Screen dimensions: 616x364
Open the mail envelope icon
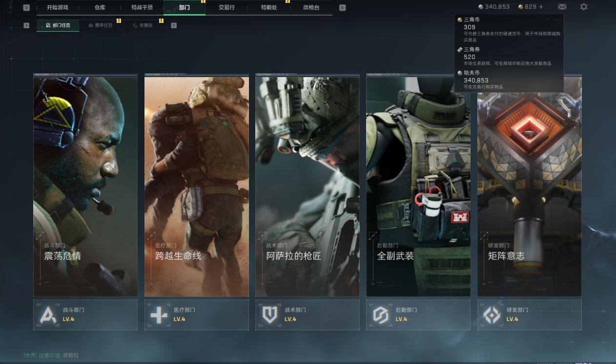562,7
